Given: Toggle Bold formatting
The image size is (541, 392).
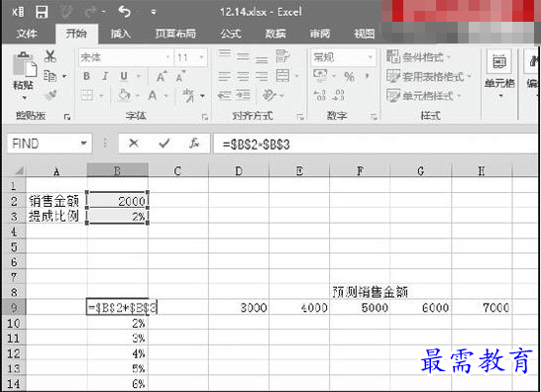Looking at the screenshot, I should pos(87,76).
